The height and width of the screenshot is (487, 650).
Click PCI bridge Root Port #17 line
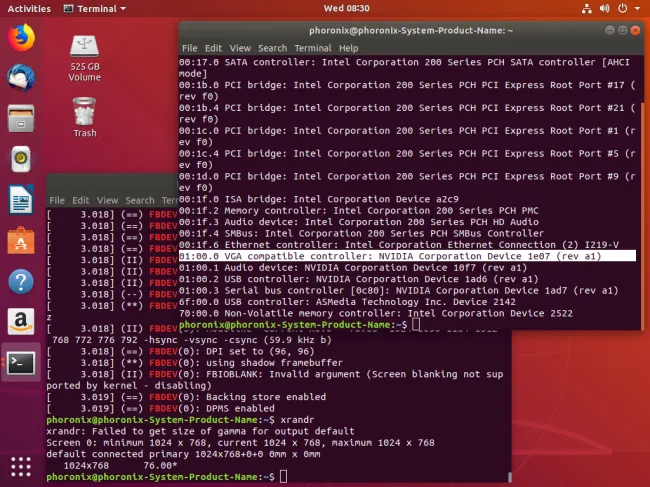click(x=407, y=90)
